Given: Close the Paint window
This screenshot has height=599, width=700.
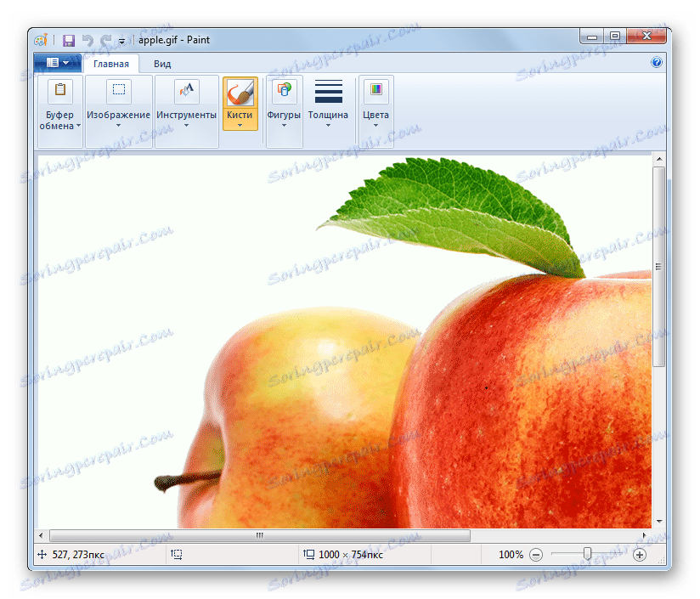Looking at the screenshot, I should (x=646, y=37).
